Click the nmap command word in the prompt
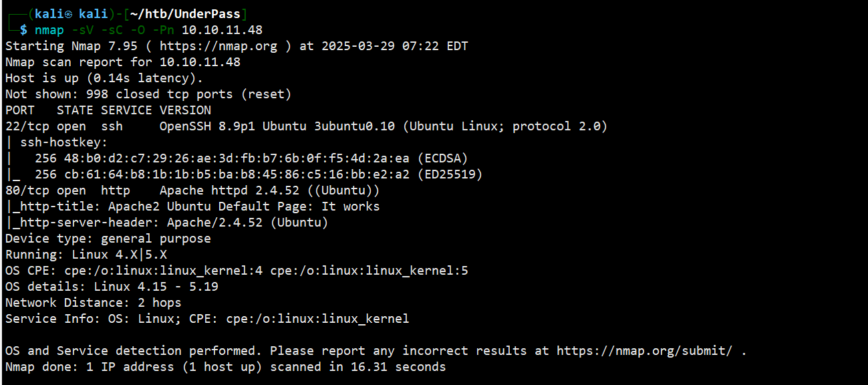Image resolution: width=868 pixels, height=385 pixels. click(x=49, y=30)
